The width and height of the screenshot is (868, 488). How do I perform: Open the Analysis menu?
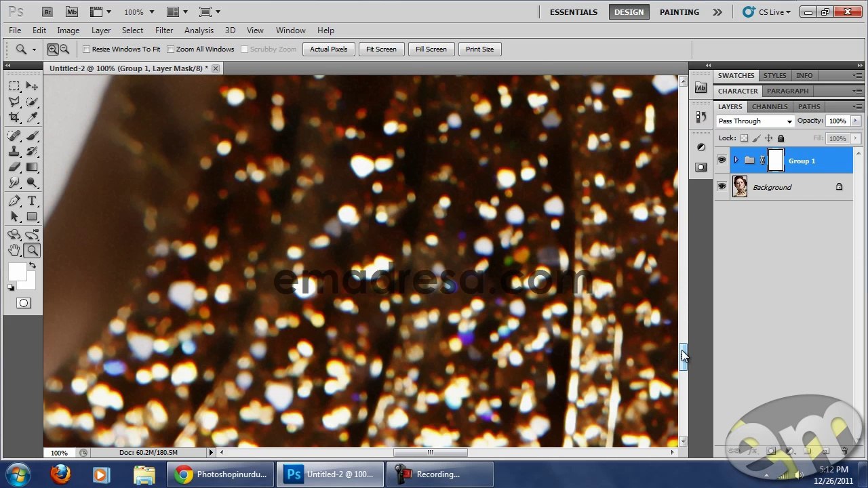(x=199, y=30)
